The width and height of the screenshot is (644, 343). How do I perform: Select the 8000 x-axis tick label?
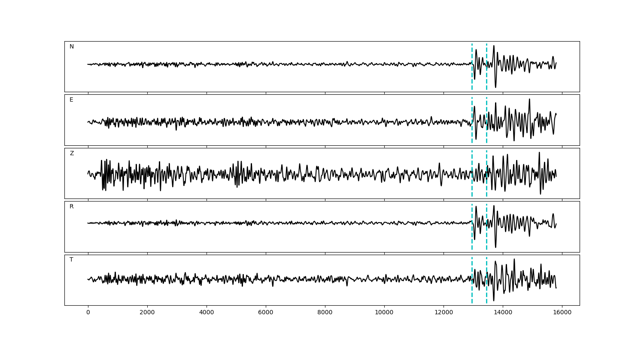point(325,313)
